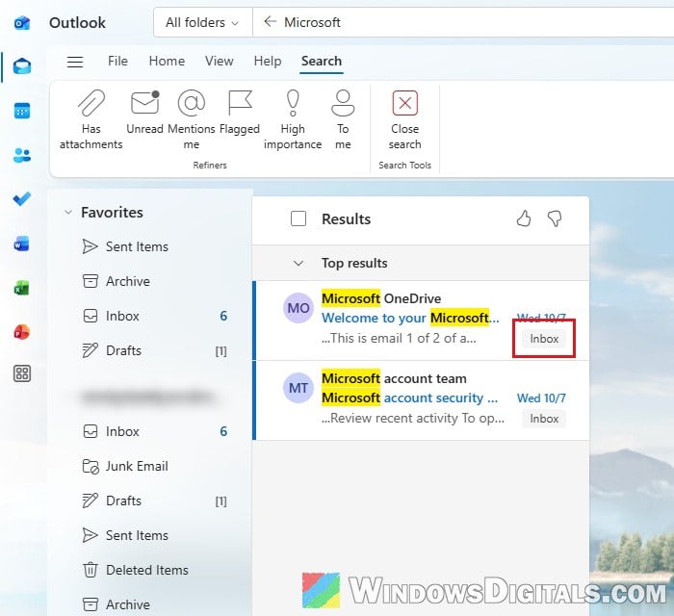Filter results by High importance
The height and width of the screenshot is (616, 674).
coord(293,119)
